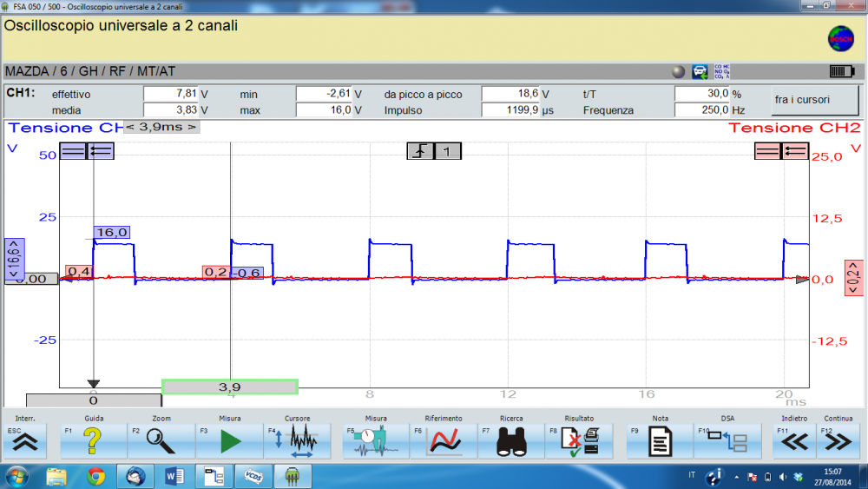Click the media 3,83 value field
This screenshot has height=489, width=868.
pos(170,109)
